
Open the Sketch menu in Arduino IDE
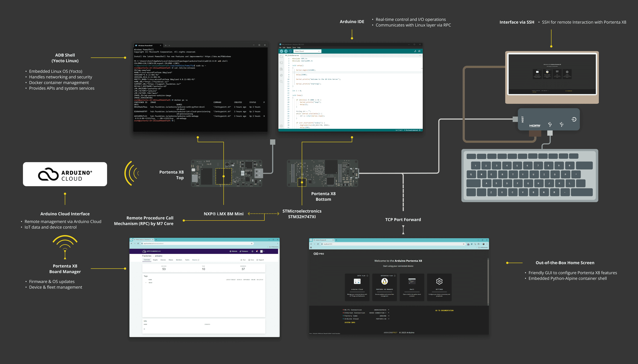289,48
